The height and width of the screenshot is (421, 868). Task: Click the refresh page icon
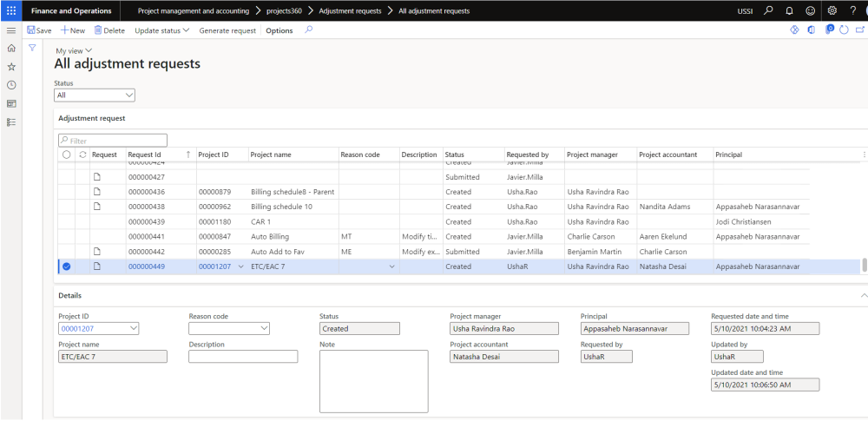[x=844, y=30]
